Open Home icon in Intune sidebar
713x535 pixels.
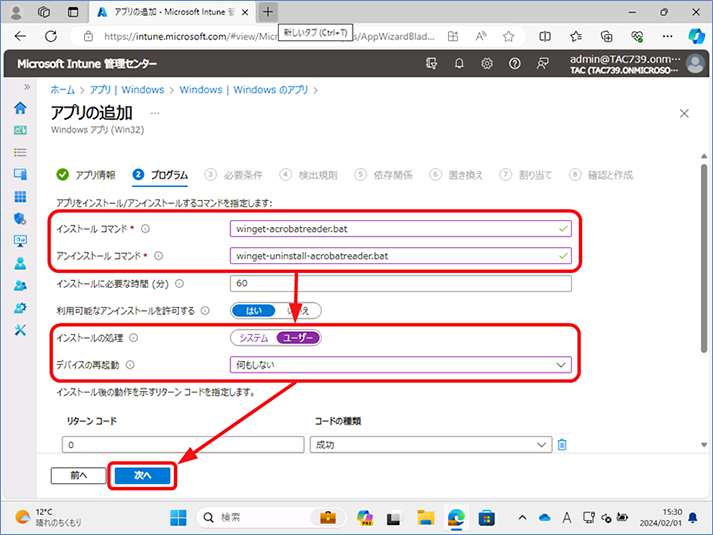[x=20, y=108]
